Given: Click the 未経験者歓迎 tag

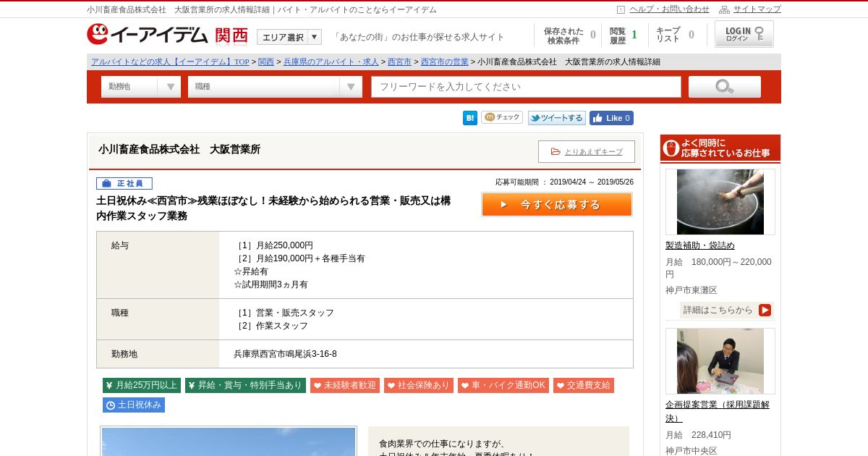Looking at the screenshot, I should 345,385.
